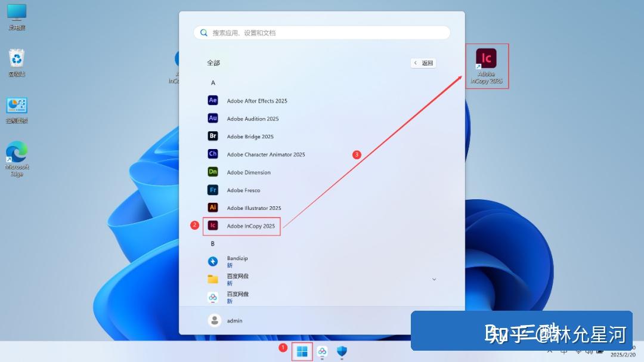The width and height of the screenshot is (644, 362).
Task: Launch Adobe Fresco
Action: tap(241, 190)
